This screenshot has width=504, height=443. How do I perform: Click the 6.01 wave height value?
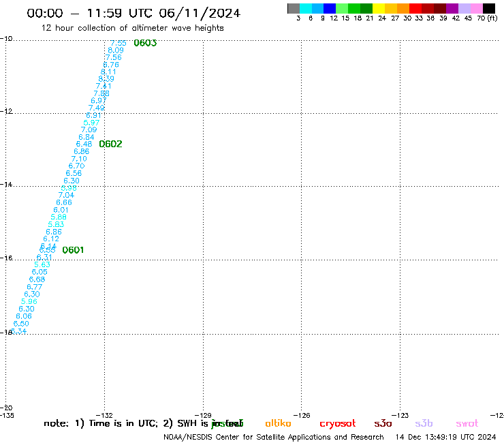(x=61, y=210)
